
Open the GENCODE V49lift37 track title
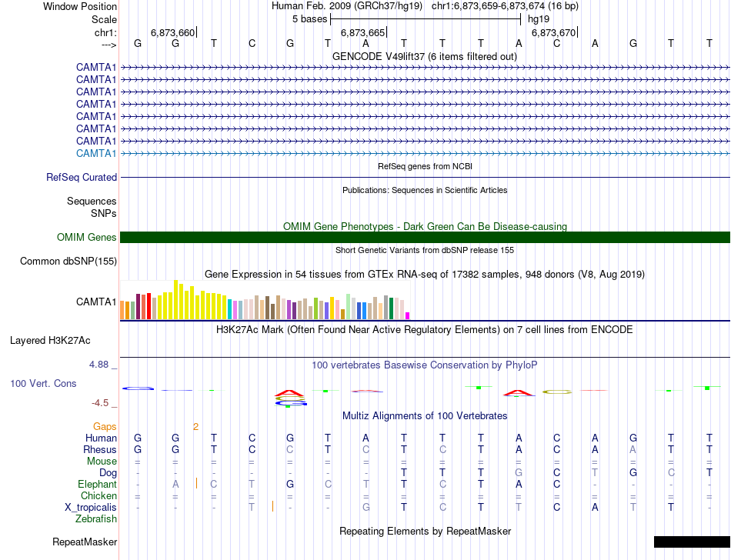(x=424, y=56)
